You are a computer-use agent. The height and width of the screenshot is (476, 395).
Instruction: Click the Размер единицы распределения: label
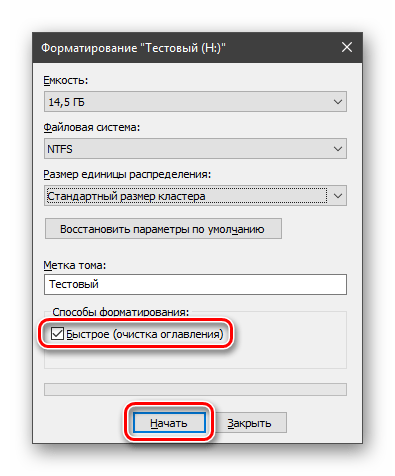(x=127, y=174)
